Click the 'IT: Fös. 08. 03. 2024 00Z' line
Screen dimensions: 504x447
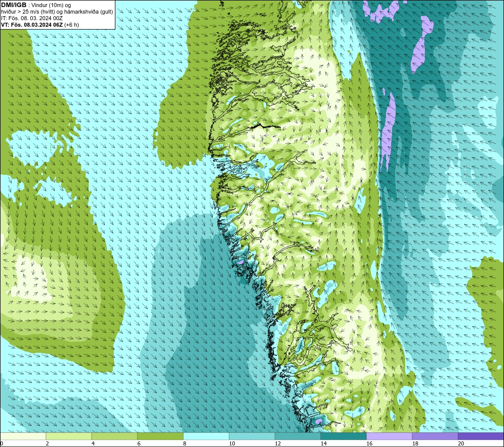32,18
